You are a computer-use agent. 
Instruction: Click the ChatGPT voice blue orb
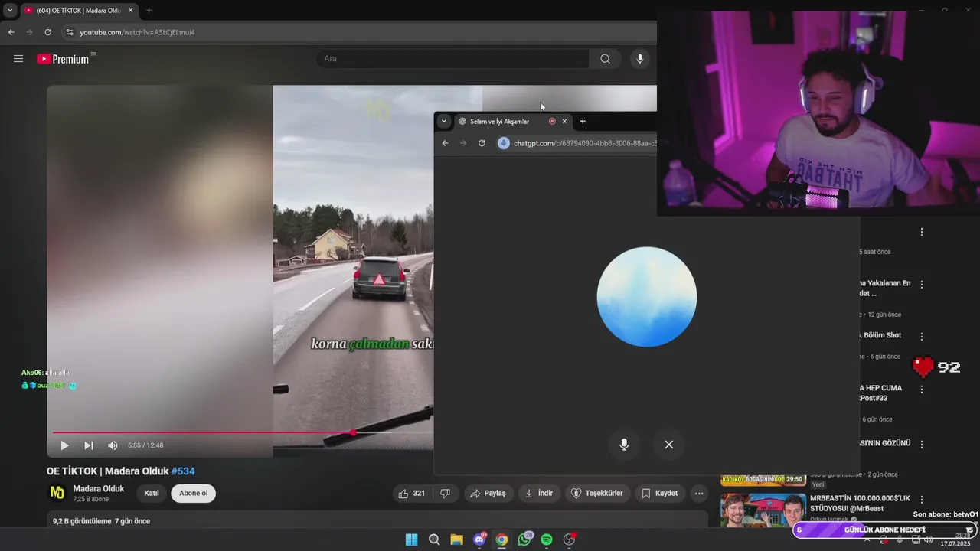pyautogui.click(x=647, y=297)
